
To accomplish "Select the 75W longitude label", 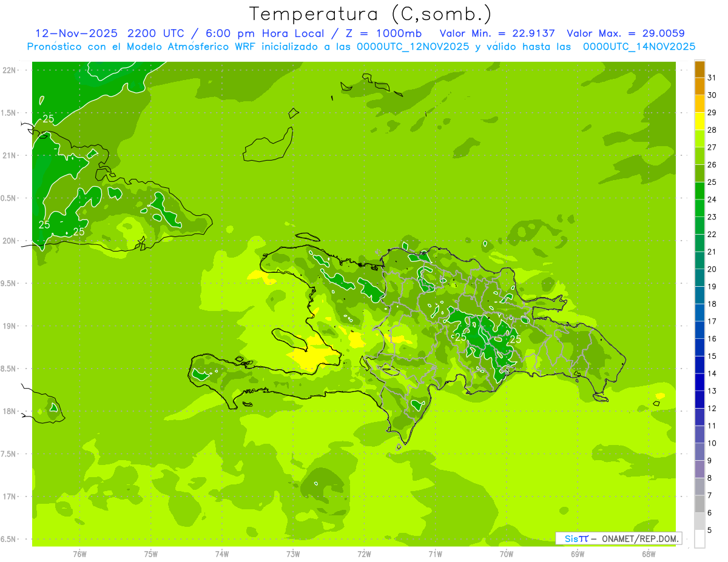I will click(x=151, y=554).
